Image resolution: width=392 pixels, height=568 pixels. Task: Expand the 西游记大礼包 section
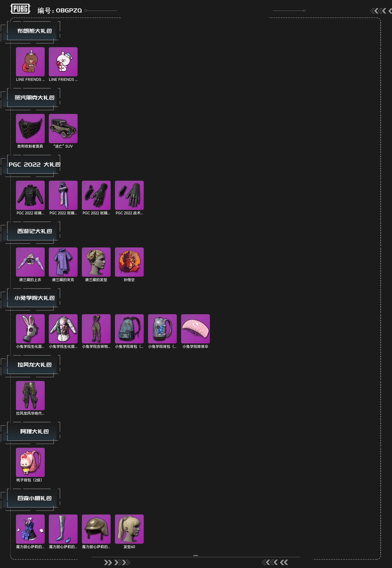34,231
